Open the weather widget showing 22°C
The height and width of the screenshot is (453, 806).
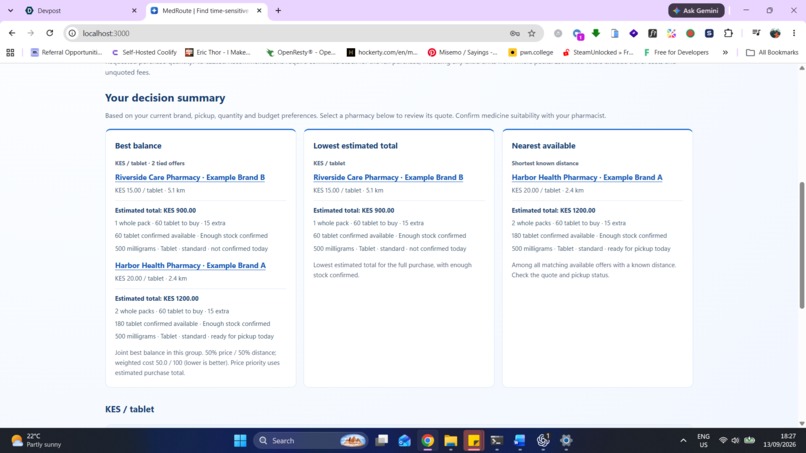pos(36,441)
